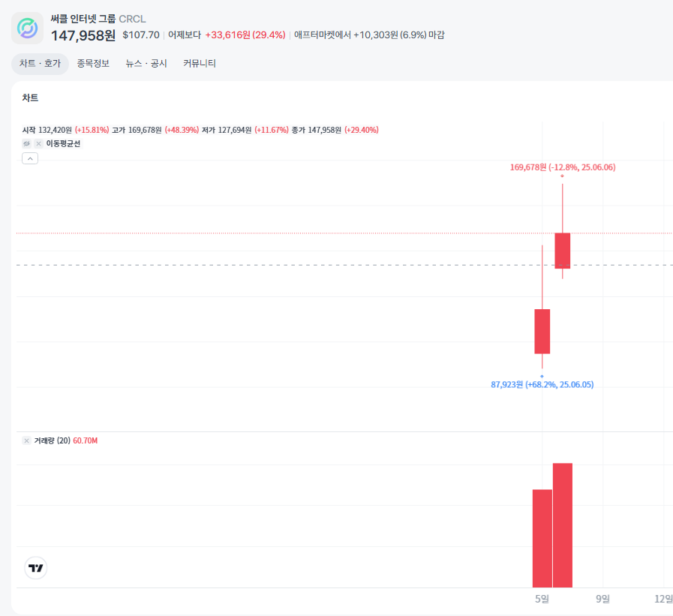673x616 pixels.
Task: Go to the 커뮤니티 tab
Action: tap(200, 64)
